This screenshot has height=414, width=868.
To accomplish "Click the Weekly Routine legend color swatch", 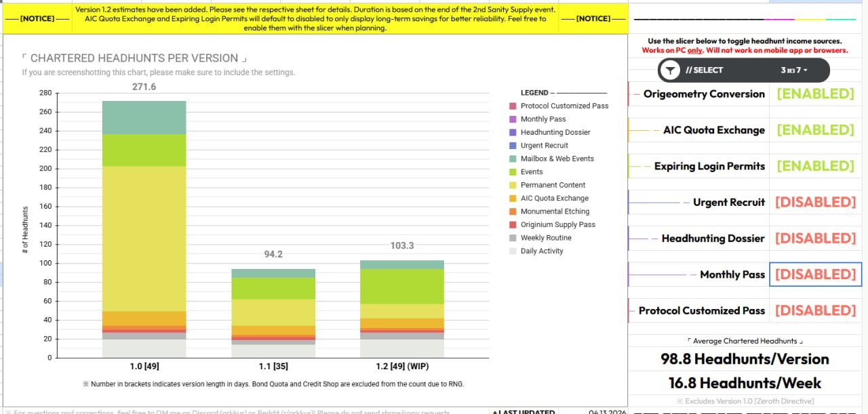I will click(513, 238).
